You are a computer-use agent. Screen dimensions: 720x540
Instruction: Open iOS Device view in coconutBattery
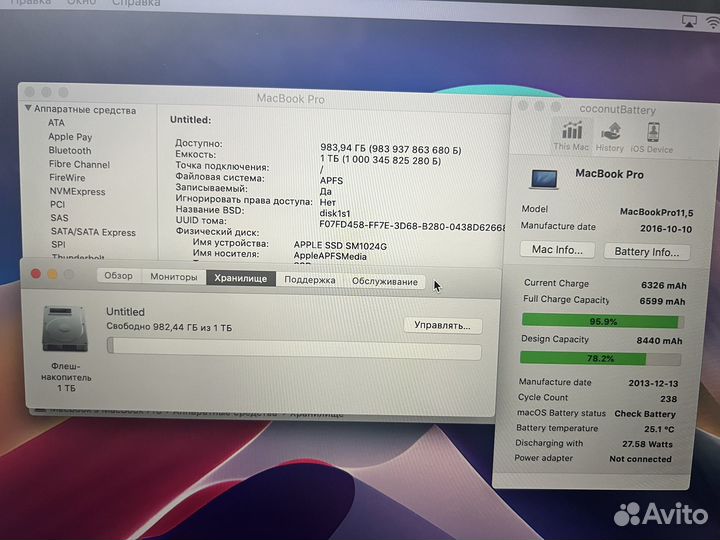(652, 137)
